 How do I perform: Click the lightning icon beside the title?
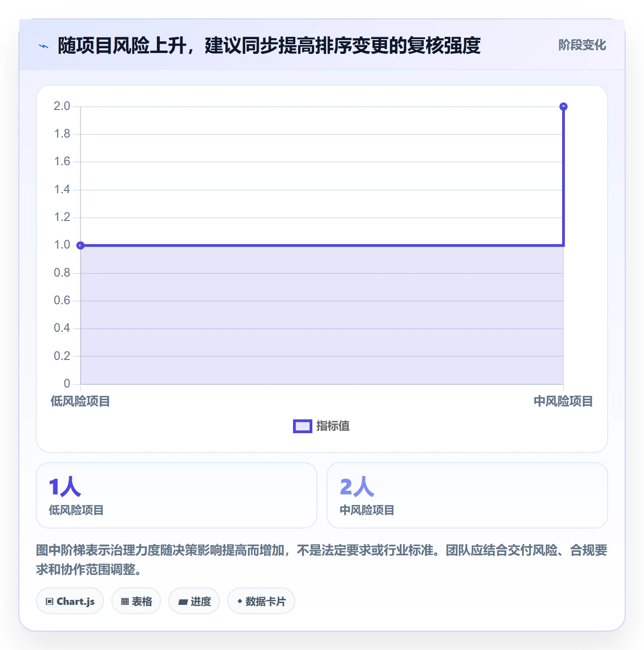coord(44,46)
